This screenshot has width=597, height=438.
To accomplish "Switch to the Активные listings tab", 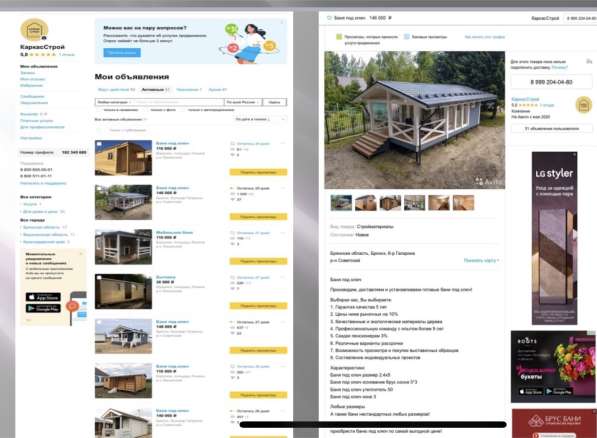I will tap(155, 90).
